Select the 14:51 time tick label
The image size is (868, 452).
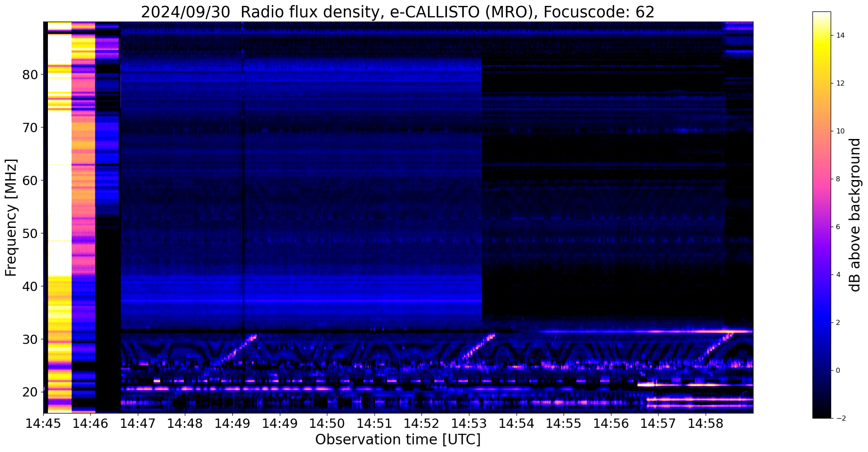[x=374, y=423]
